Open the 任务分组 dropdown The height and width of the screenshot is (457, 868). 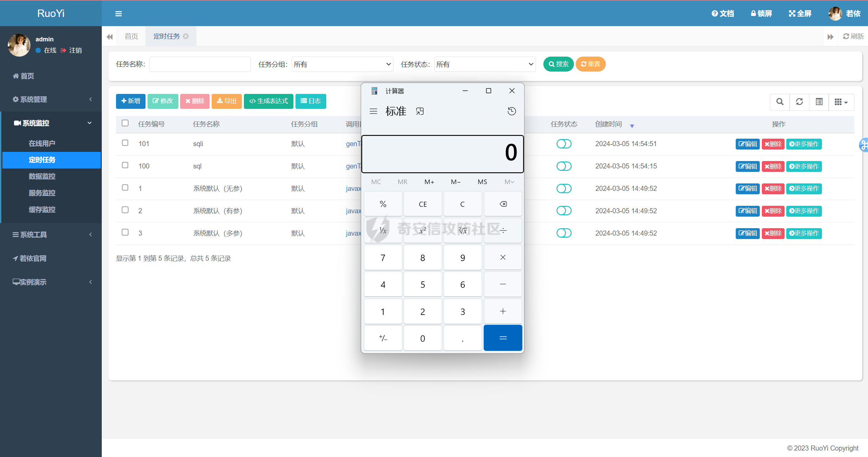[x=342, y=64]
